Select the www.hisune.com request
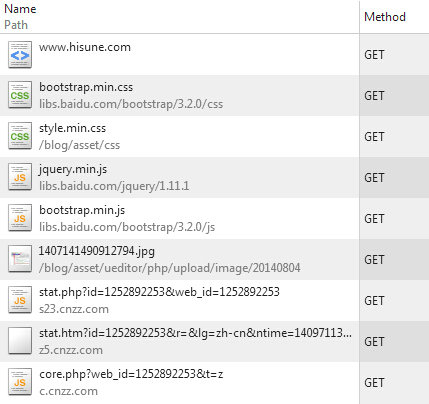Screen dimensions: 429x404 pos(214,55)
